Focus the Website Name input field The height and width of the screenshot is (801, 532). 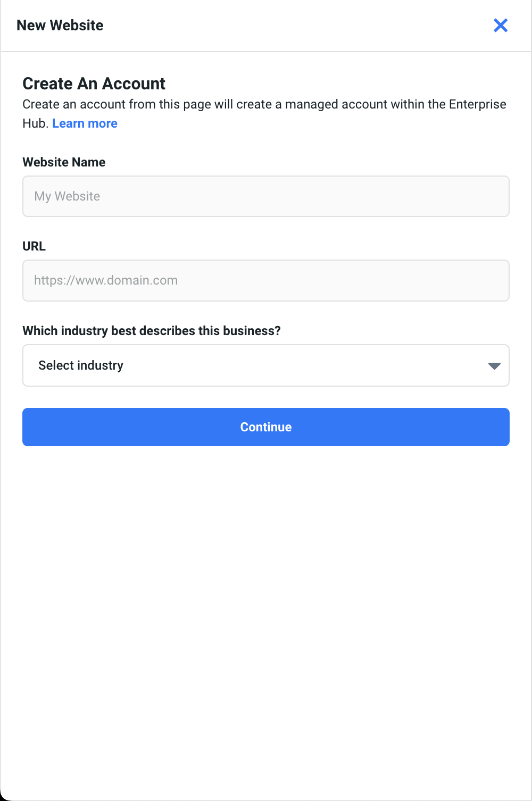point(266,196)
